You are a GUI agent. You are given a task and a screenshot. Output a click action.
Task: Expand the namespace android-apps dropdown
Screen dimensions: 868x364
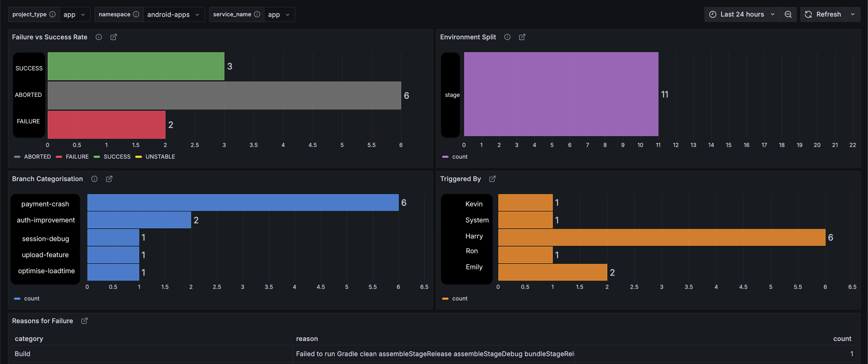(173, 14)
